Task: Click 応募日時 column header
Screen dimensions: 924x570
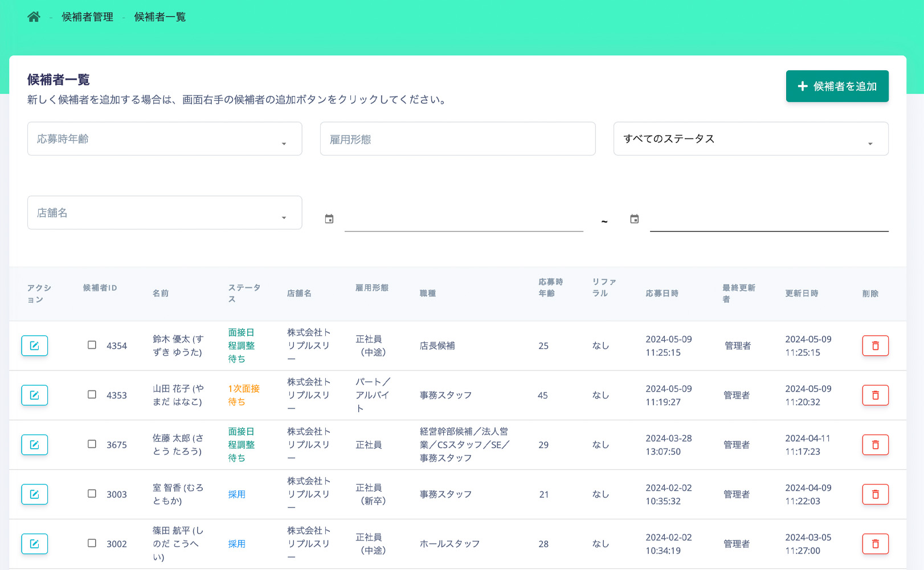Action: pyautogui.click(x=662, y=293)
